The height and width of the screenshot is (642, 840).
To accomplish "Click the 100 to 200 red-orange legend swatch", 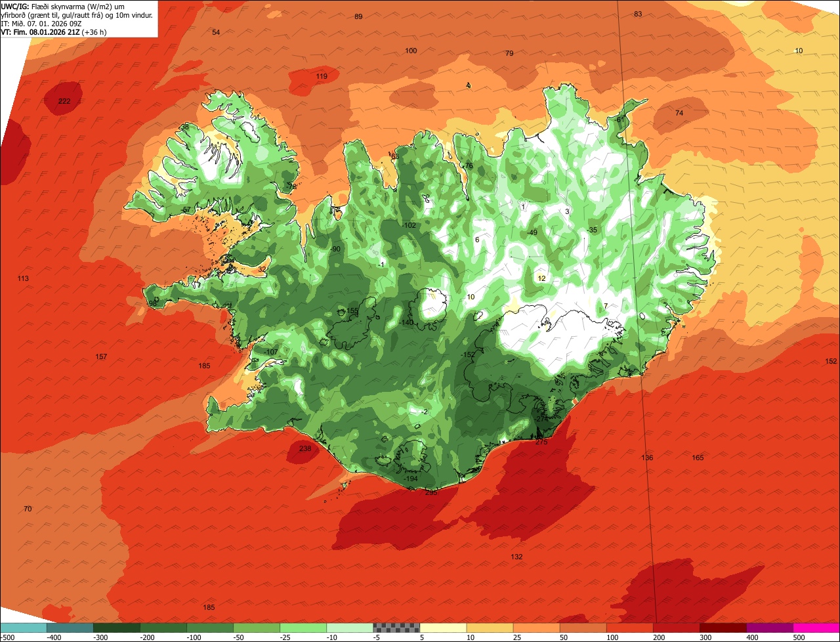I will click(629, 628).
